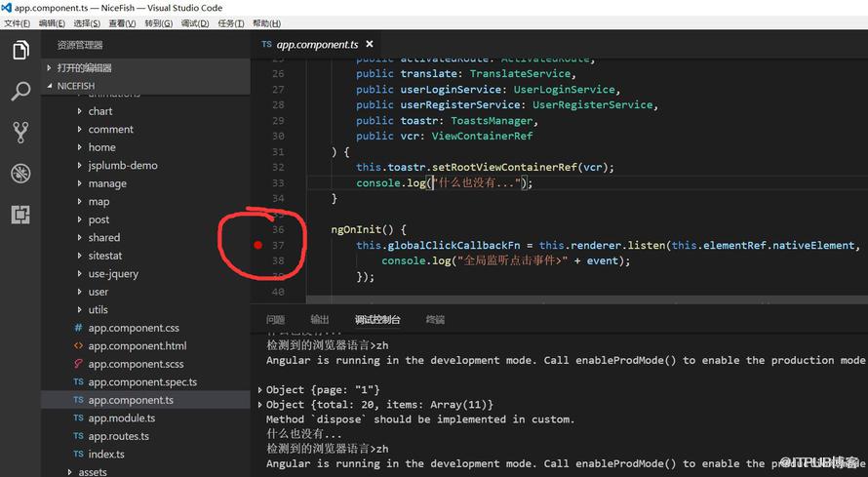Open app.component.scss file
Screen dimensions: 868x477
pos(136,364)
